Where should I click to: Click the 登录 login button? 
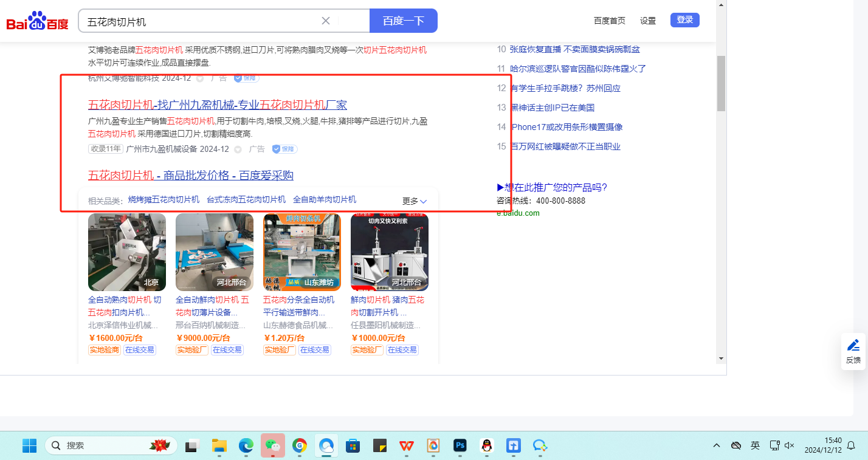(x=684, y=20)
